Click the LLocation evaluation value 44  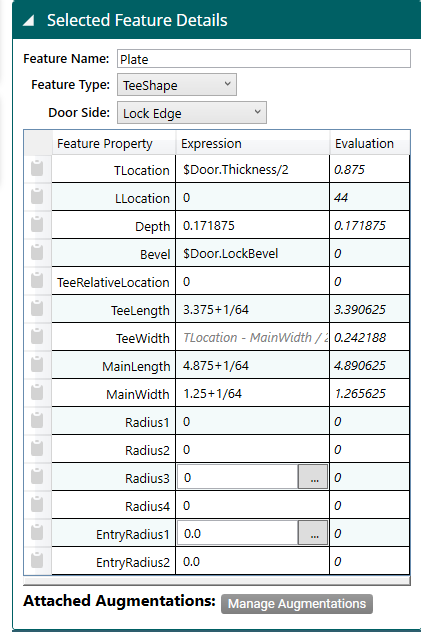click(341, 198)
